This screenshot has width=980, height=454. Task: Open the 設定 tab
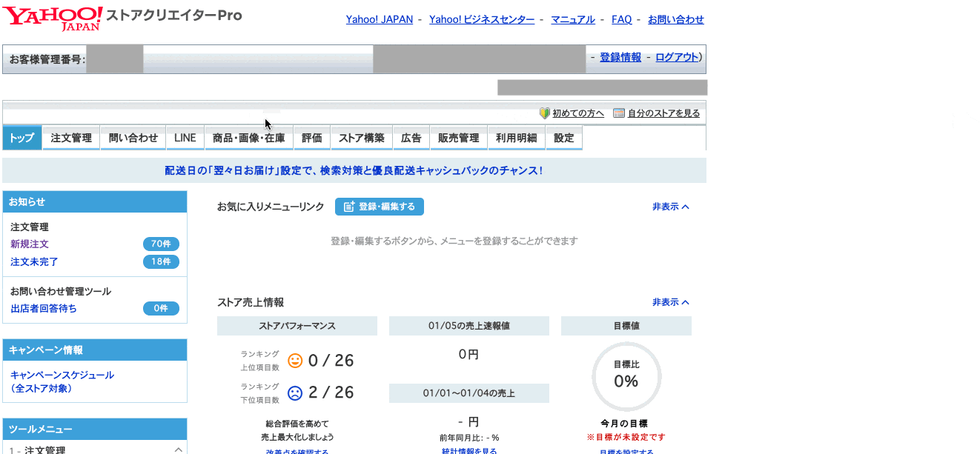click(x=564, y=138)
